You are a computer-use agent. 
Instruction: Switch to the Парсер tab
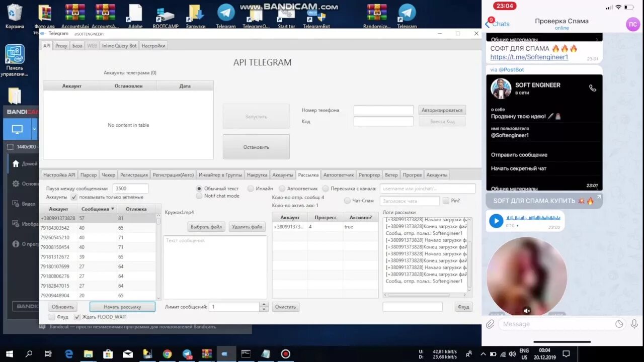[89, 175]
